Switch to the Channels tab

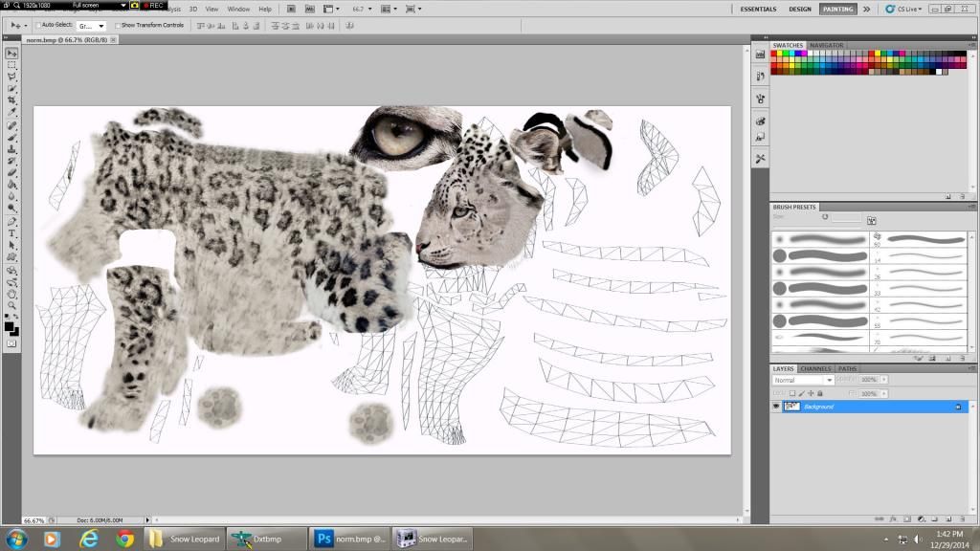815,368
